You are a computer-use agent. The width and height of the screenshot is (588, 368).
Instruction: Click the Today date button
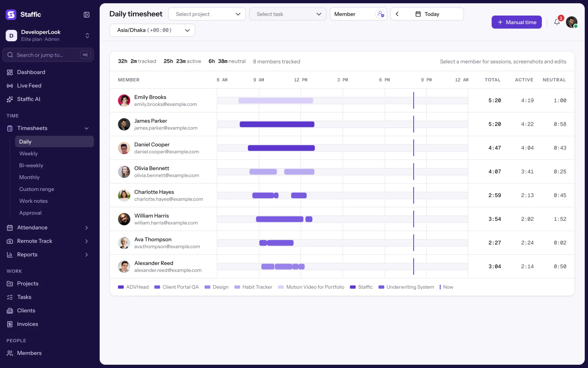(x=427, y=14)
